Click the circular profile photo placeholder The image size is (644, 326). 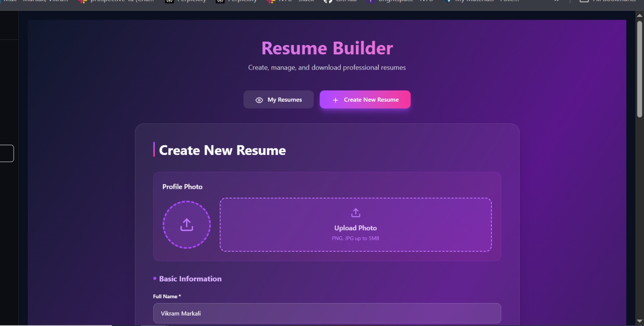coord(186,225)
